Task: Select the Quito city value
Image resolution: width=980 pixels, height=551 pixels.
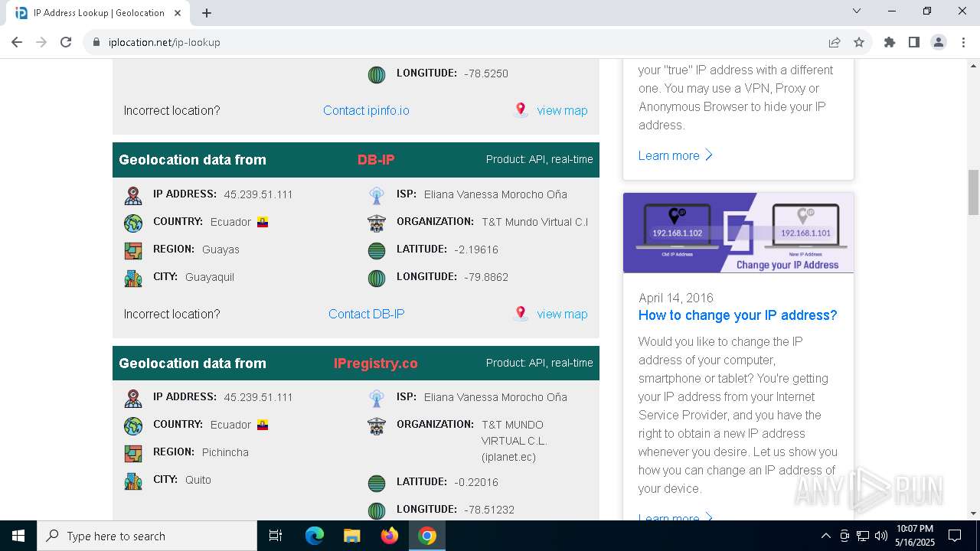Action: click(x=198, y=480)
